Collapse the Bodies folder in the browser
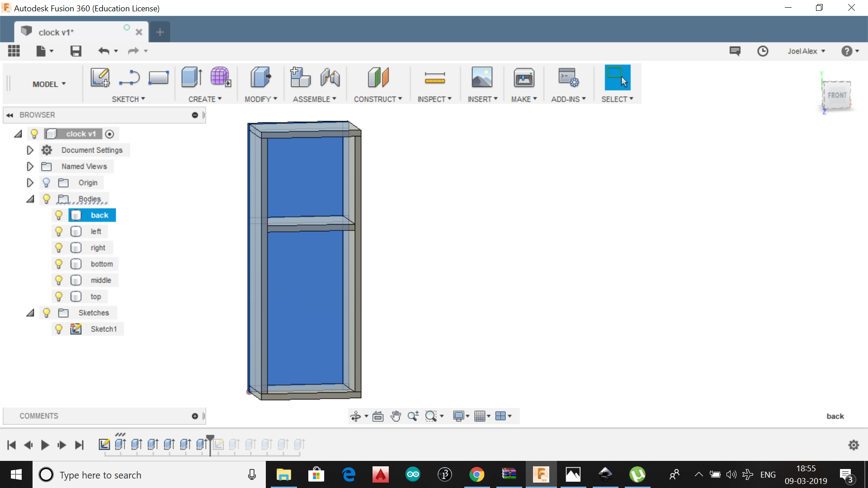This screenshot has height=488, width=868. pos(30,199)
